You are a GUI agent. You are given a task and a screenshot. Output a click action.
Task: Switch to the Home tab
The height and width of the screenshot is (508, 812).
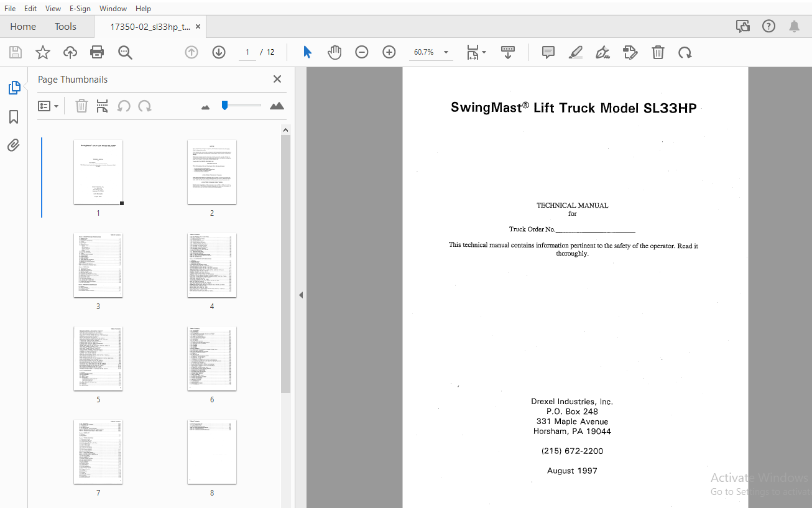pos(23,26)
